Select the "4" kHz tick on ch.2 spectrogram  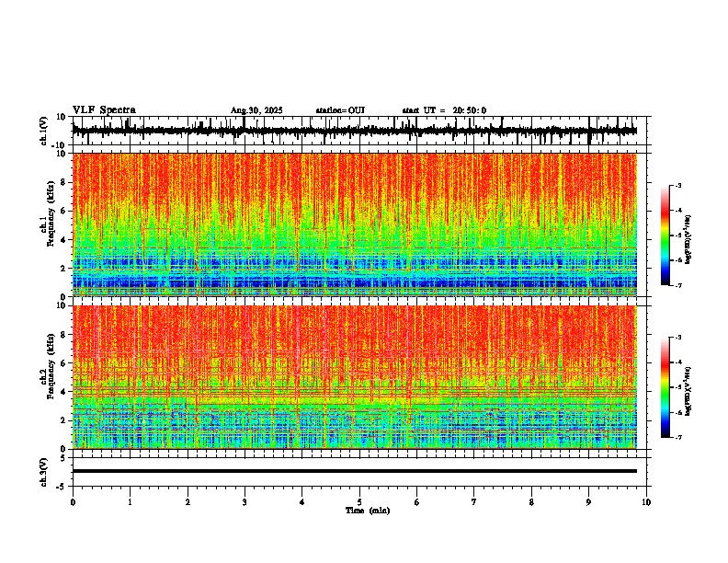[64, 392]
